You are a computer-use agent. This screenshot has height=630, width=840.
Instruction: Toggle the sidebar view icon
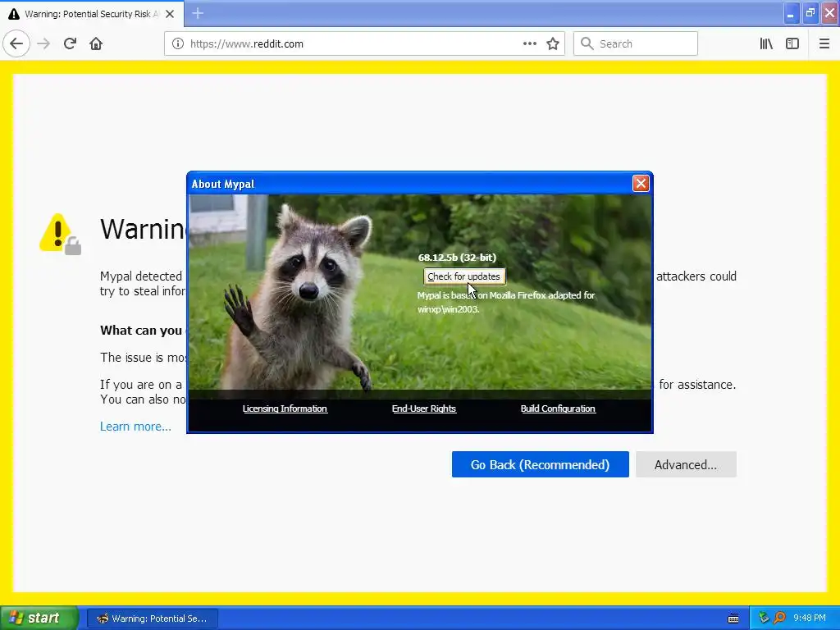pyautogui.click(x=792, y=43)
